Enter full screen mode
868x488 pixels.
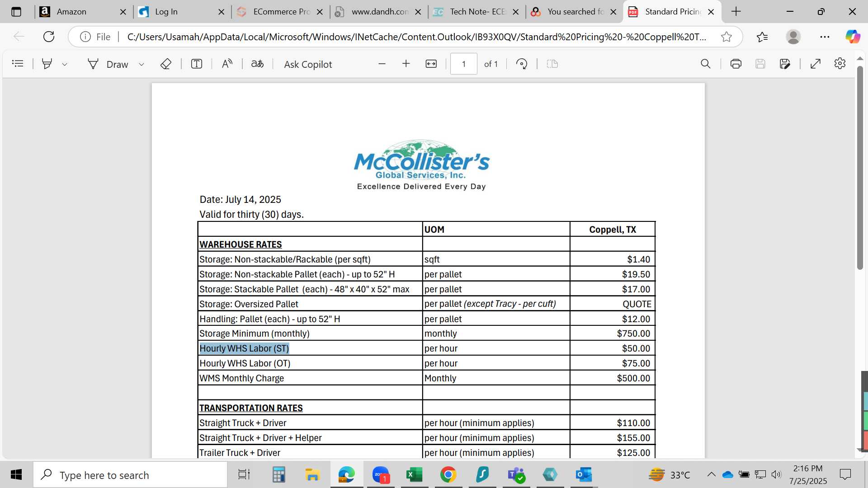(816, 64)
